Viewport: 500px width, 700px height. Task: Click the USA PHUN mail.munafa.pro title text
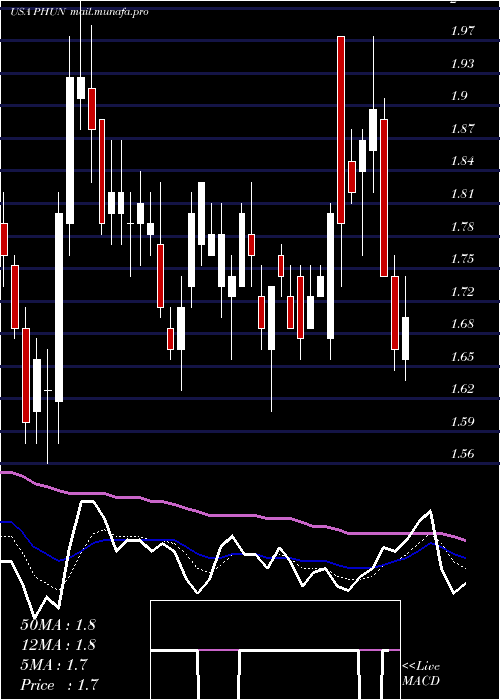tap(79, 12)
